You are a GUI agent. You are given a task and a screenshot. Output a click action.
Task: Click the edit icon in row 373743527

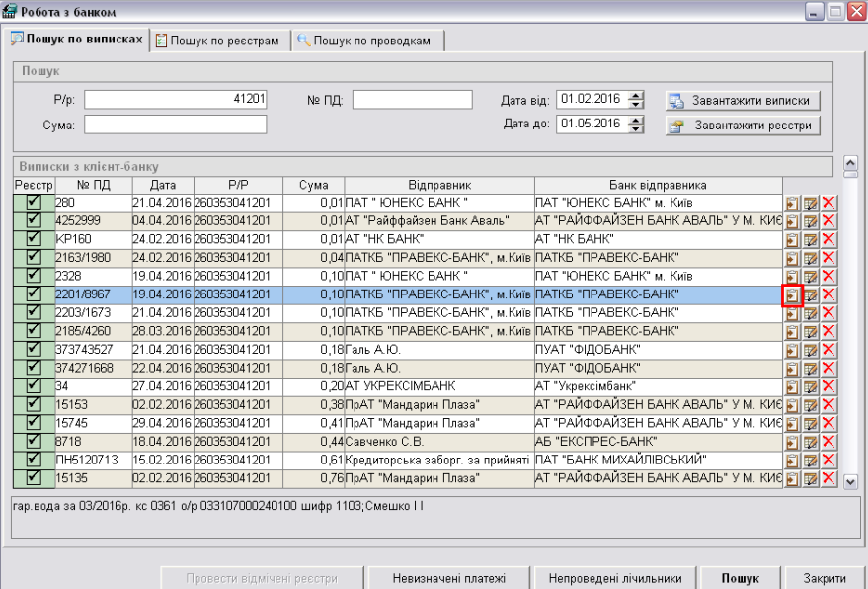click(810, 350)
